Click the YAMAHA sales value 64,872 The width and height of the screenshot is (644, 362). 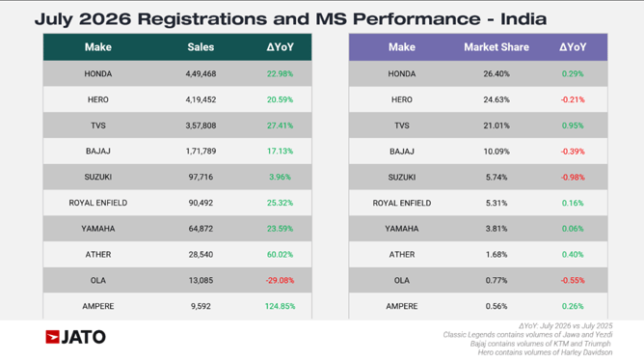coord(201,229)
